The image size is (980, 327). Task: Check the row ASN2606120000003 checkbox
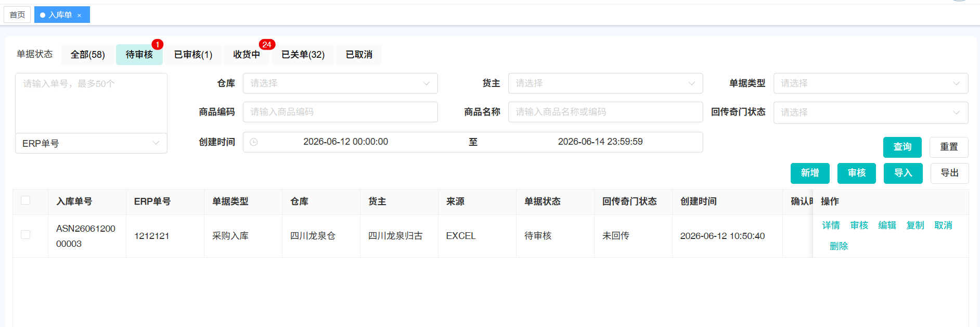tap(25, 235)
